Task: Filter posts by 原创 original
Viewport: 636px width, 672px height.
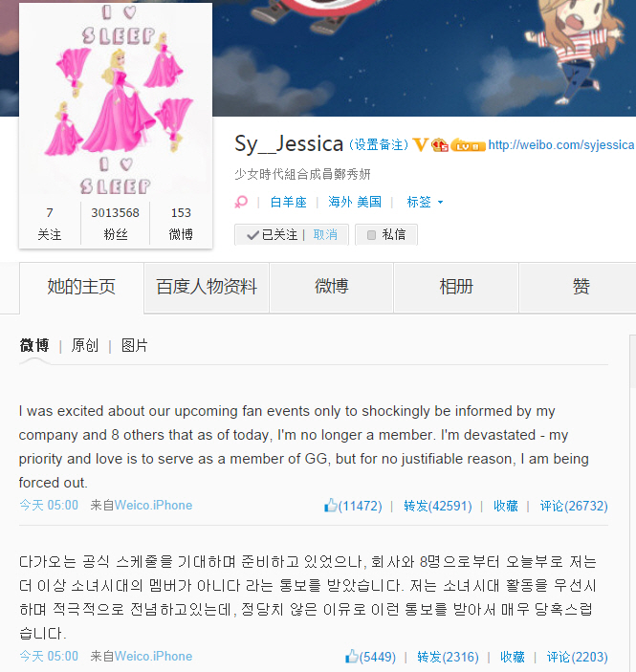Action: pyautogui.click(x=84, y=345)
